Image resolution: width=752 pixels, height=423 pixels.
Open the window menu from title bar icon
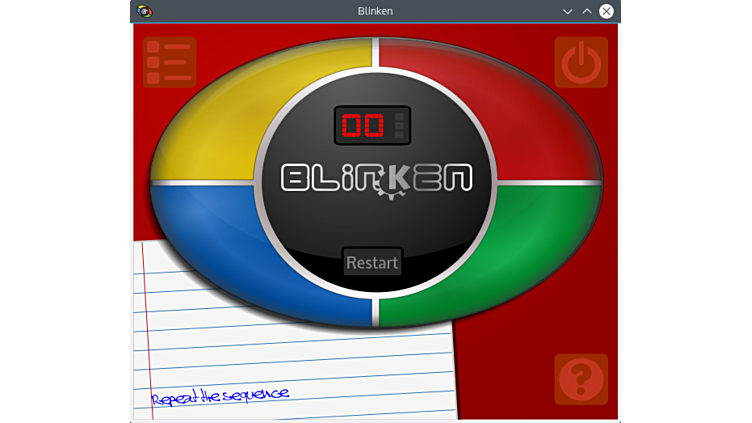tap(145, 11)
